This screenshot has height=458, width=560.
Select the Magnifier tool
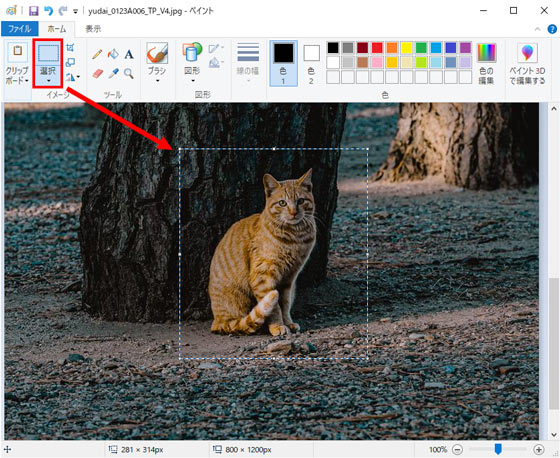129,74
